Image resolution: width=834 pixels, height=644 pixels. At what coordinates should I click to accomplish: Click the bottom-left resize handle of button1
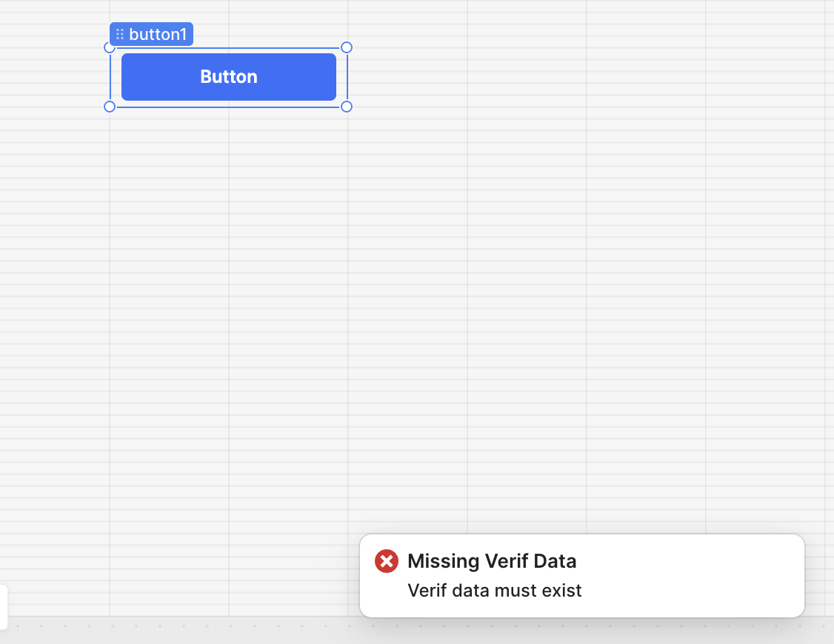tap(110, 107)
